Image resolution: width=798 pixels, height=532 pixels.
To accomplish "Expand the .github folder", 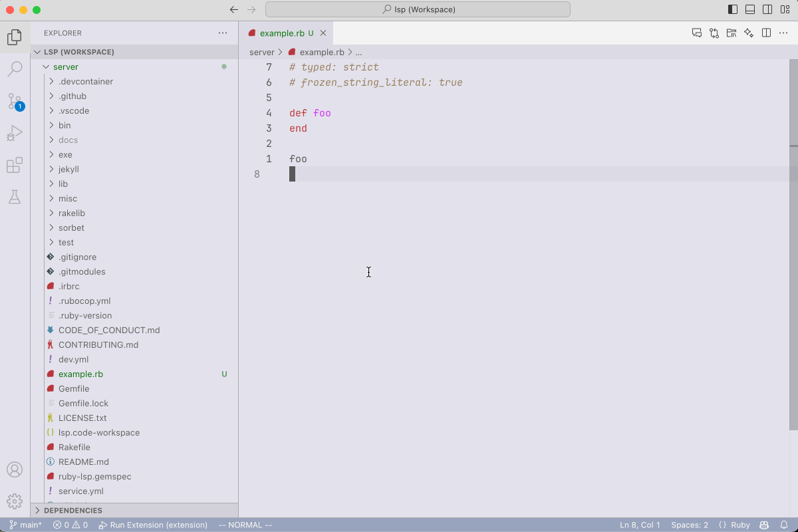I will click(134, 96).
